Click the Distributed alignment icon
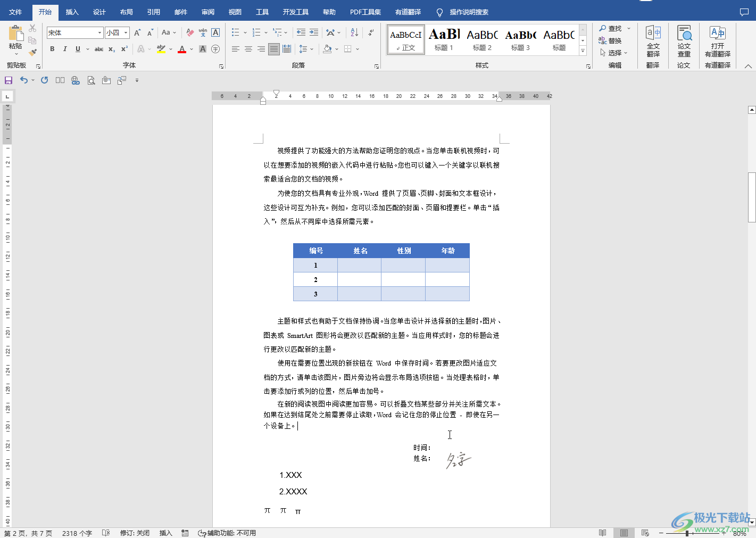The width and height of the screenshot is (756, 538). (287, 49)
